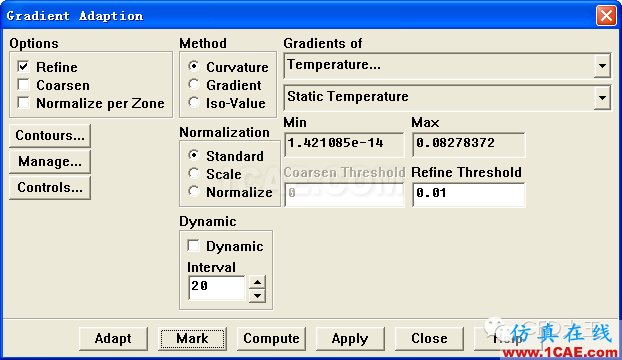
Task: Decrease the Interval value with down arrow
Action: pyautogui.click(x=257, y=296)
